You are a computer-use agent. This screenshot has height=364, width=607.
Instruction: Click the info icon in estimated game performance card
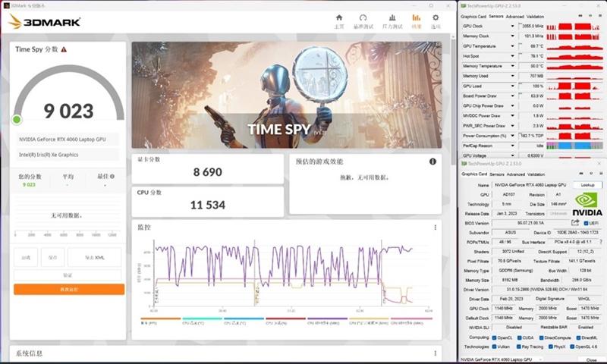[x=432, y=162]
